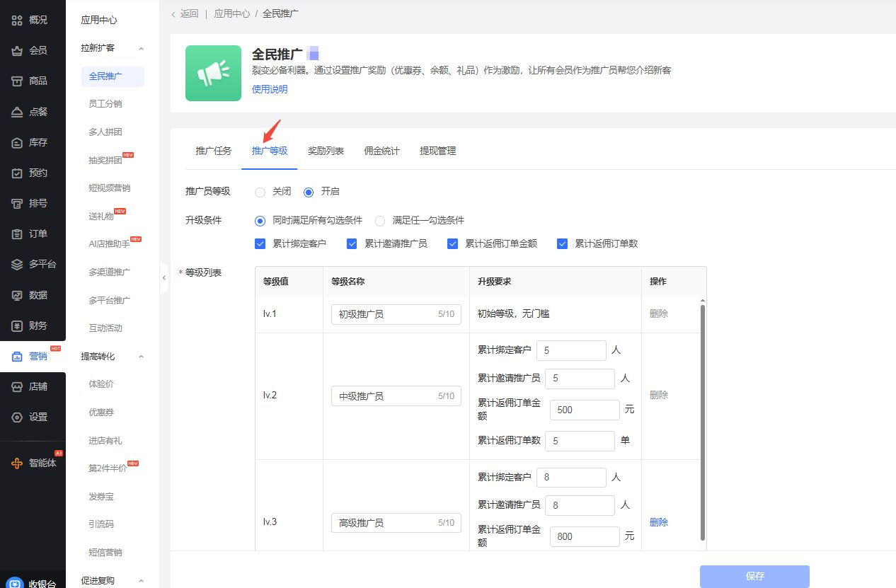This screenshot has height=588, width=896.
Task: Open the 提现管理 tab
Action: point(437,151)
